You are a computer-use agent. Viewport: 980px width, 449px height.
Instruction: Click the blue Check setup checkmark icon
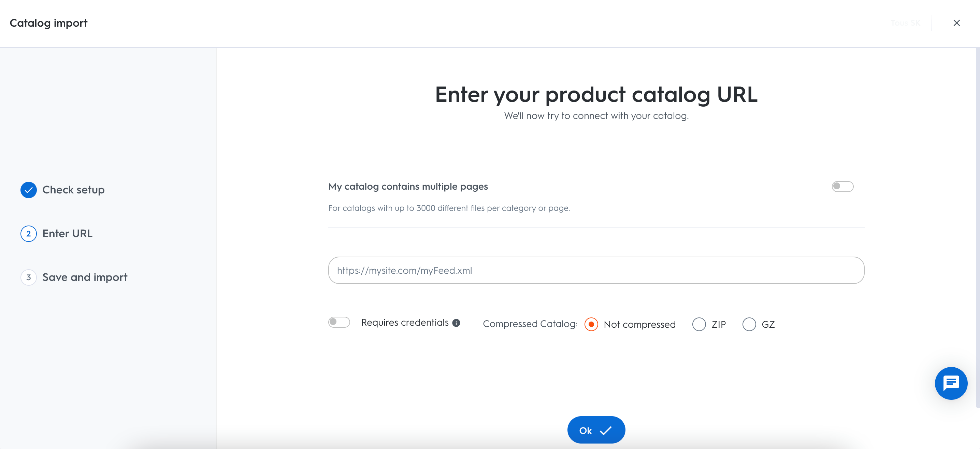click(29, 190)
